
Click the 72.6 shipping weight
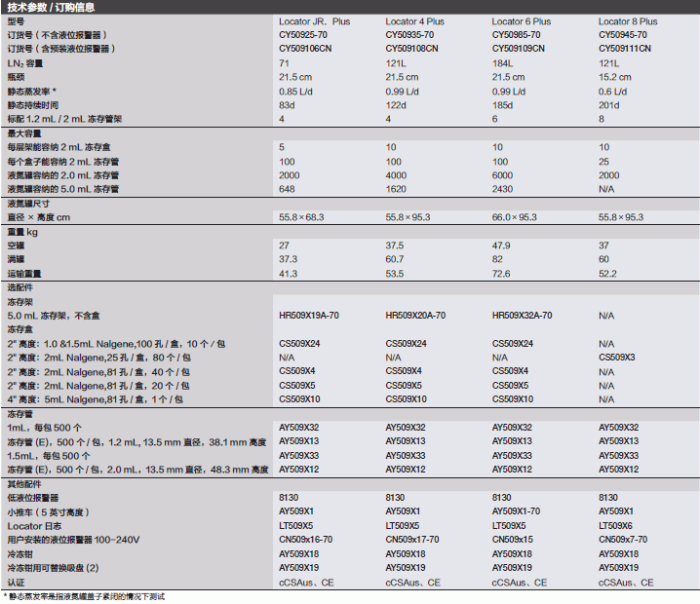pyautogui.click(x=501, y=274)
